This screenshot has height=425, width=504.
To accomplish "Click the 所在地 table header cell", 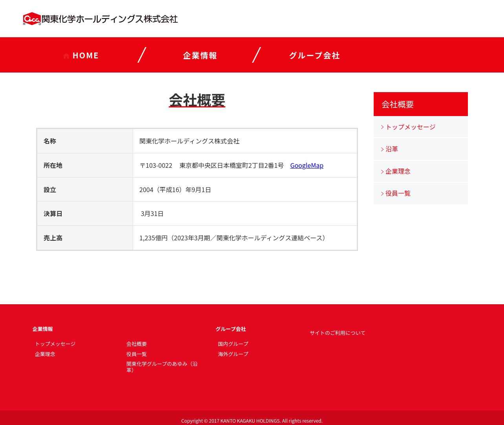I will tap(85, 165).
